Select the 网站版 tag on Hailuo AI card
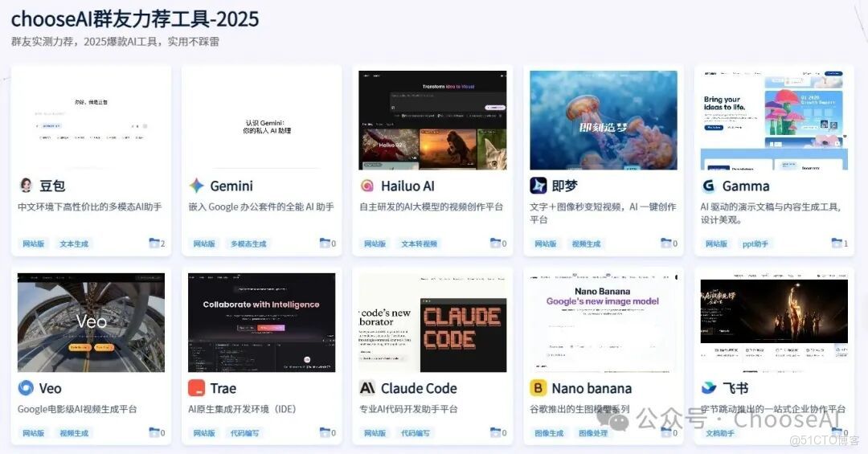The image size is (868, 454). point(375,243)
